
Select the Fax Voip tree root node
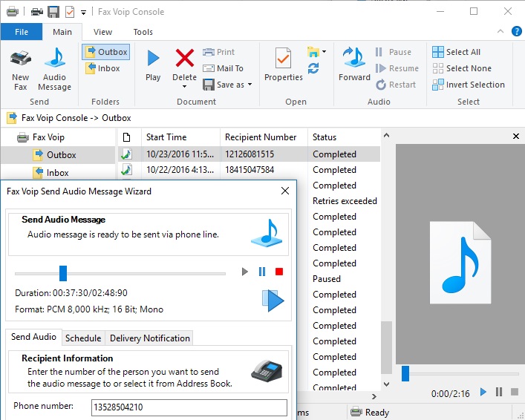[41, 137]
